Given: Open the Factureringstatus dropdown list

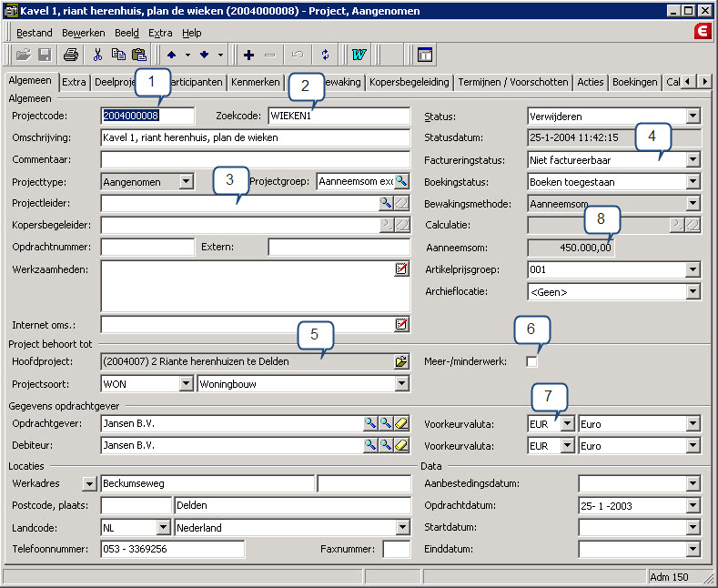Looking at the screenshot, I should coord(693,160).
